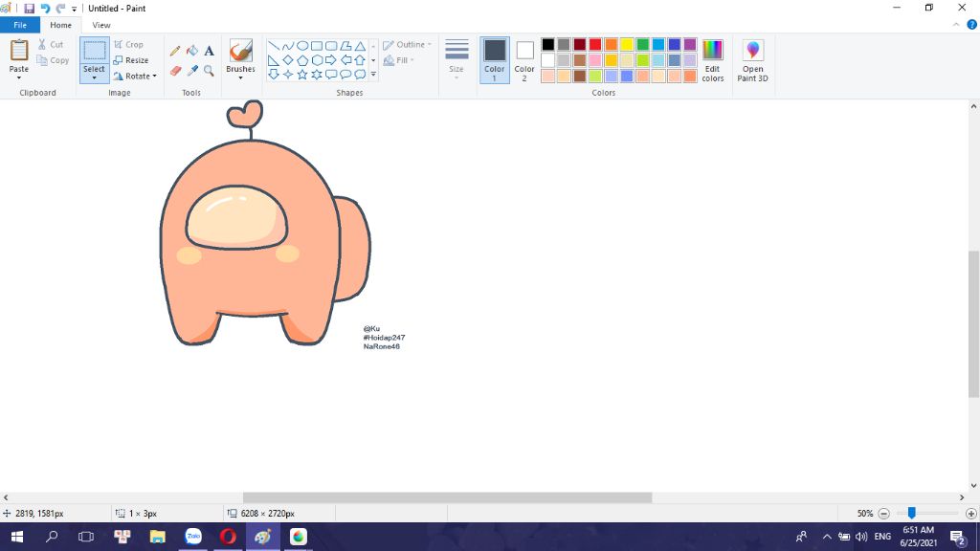Expand the Select dropdown arrow
The image size is (980, 551).
click(95, 77)
